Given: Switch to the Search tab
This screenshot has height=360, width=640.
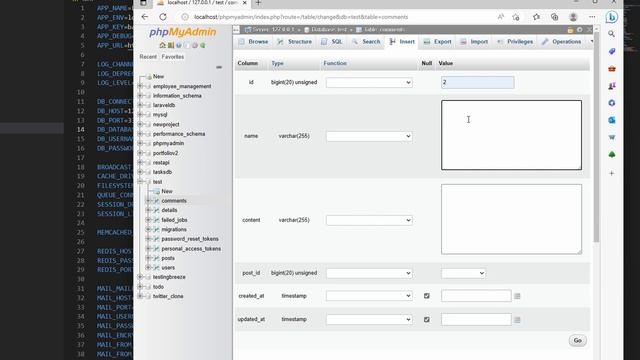Looking at the screenshot, I should [366, 42].
